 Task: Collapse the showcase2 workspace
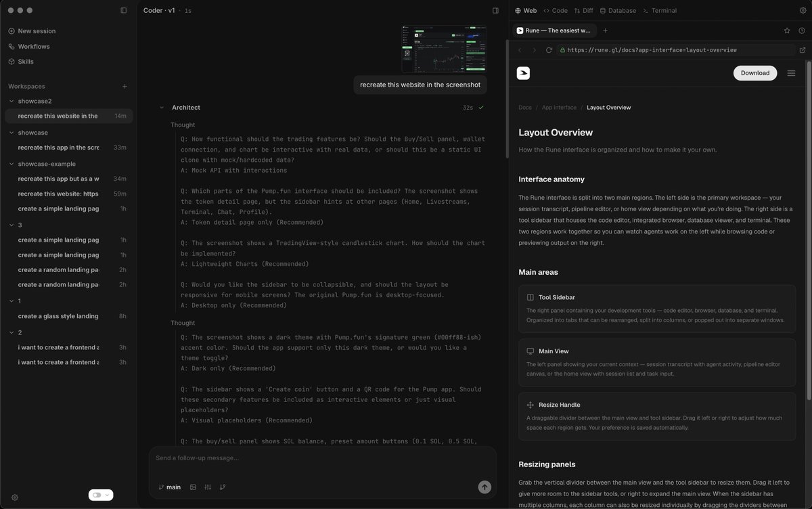11,102
